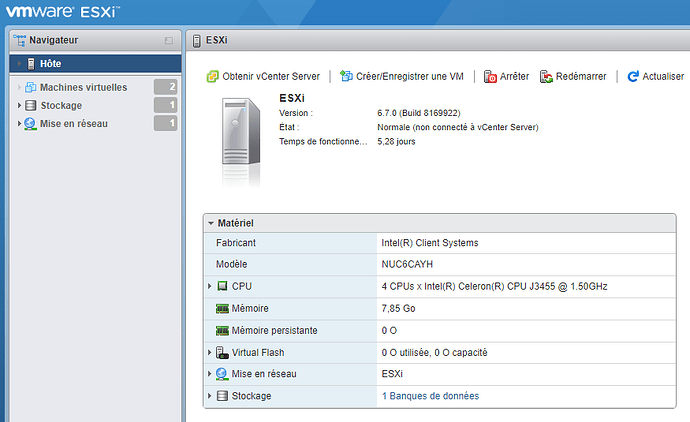The image size is (690, 422).
Task: Click the Machines virtuelles icon in navigator
Action: (30, 87)
